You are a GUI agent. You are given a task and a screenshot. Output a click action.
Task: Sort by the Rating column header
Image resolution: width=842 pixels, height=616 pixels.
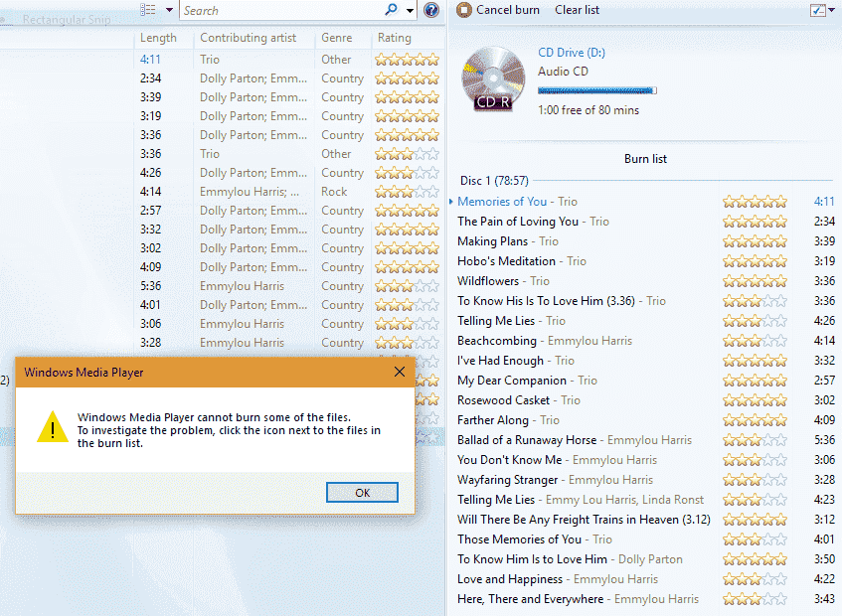click(x=394, y=38)
